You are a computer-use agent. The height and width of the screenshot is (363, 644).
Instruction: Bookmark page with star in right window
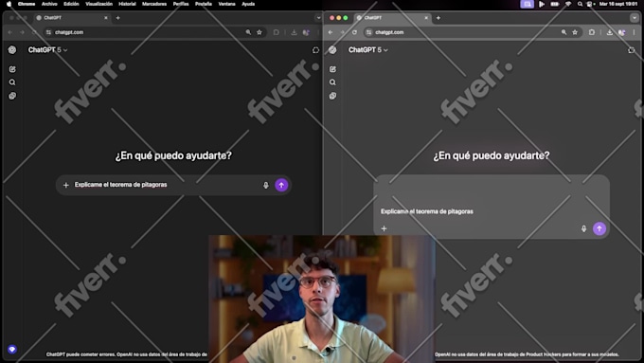[x=575, y=32]
